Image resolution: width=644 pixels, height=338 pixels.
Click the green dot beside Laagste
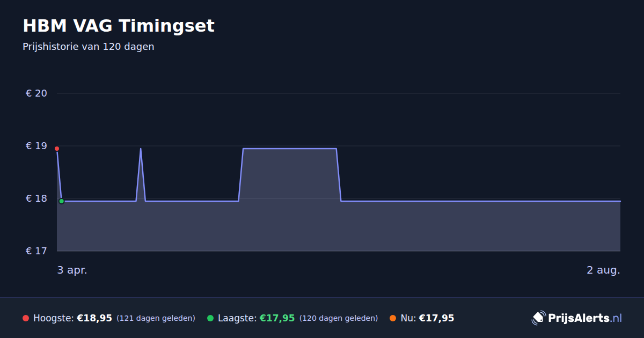click(210, 318)
